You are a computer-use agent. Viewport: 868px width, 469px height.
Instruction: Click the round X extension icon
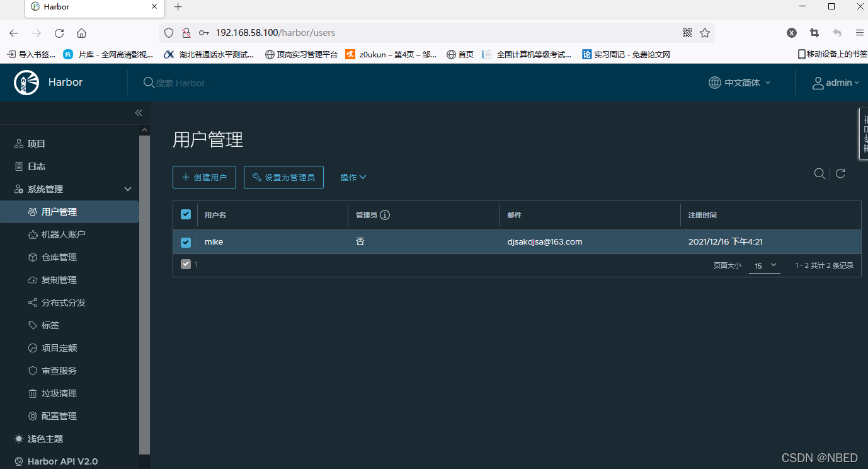pos(792,33)
